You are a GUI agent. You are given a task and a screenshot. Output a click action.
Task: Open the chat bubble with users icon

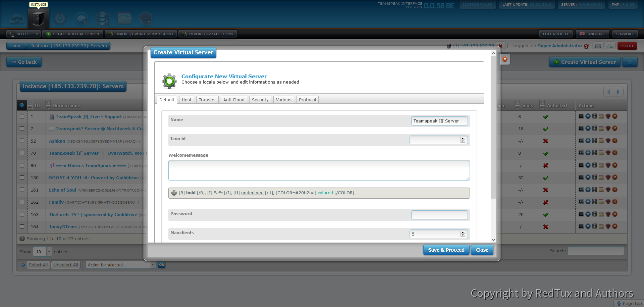coord(82,19)
